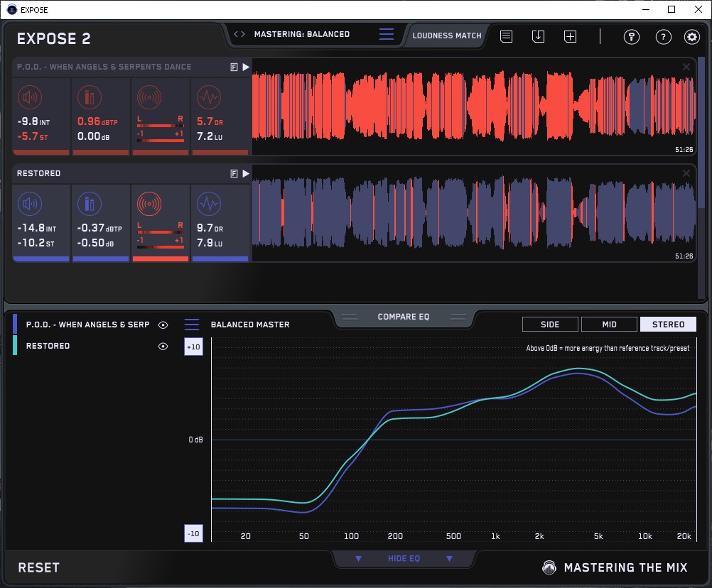Click the Reset button
The height and width of the screenshot is (588, 712).
39,567
